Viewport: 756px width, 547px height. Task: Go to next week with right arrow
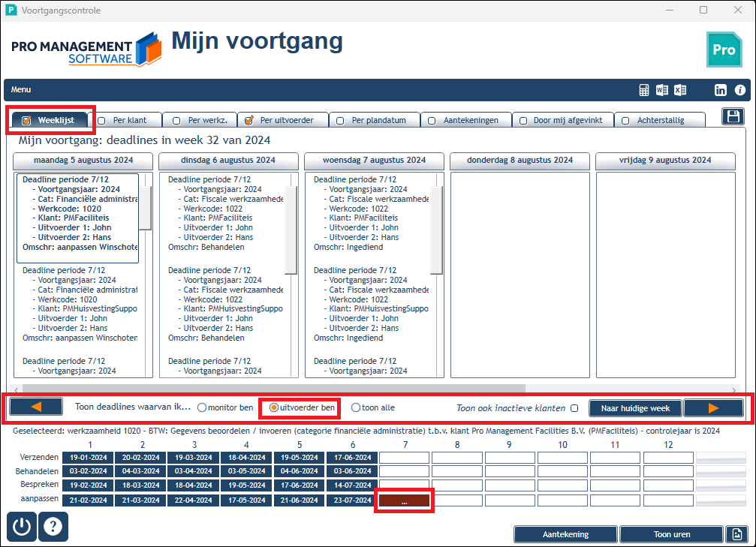[713, 408]
